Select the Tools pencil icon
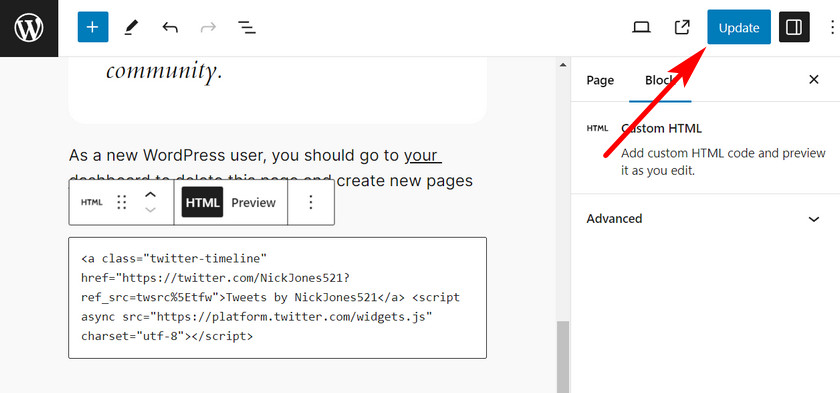Image resolution: width=840 pixels, height=393 pixels. 131,27
